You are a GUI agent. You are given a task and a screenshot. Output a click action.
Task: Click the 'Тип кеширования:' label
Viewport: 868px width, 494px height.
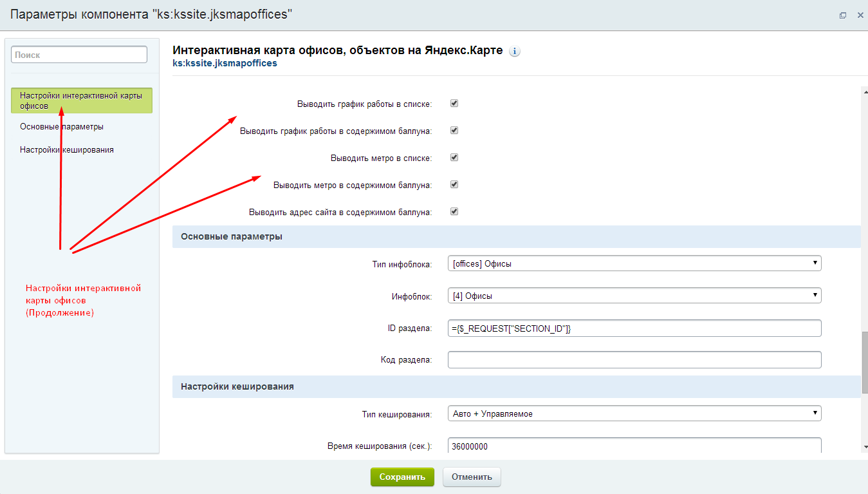point(396,414)
